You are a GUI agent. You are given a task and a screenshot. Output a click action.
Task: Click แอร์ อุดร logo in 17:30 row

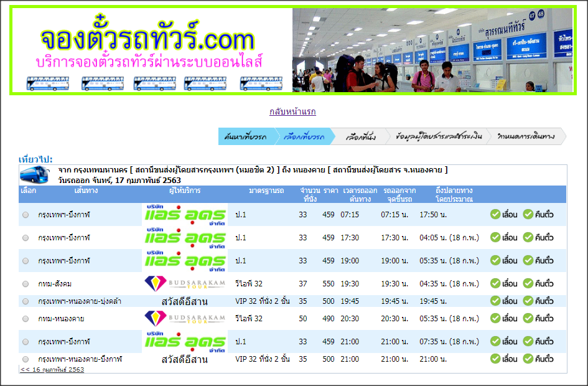tap(185, 238)
